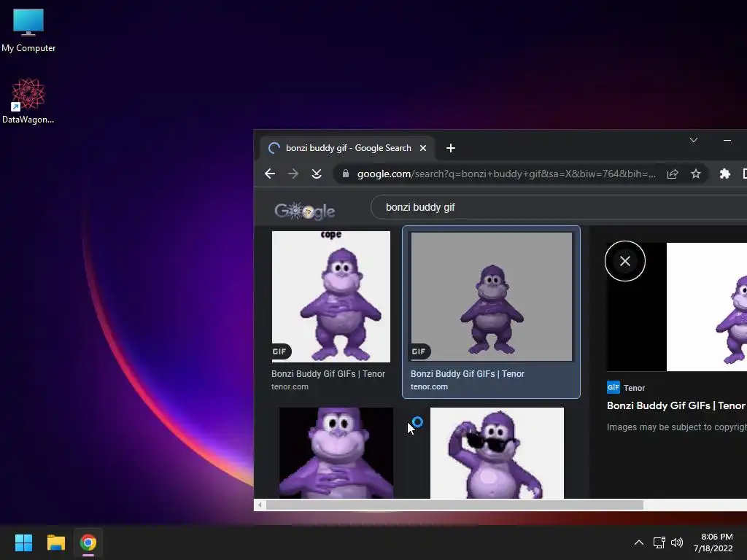Image resolution: width=747 pixels, height=560 pixels.
Task: Minimize the Chrome window
Action: (727, 140)
